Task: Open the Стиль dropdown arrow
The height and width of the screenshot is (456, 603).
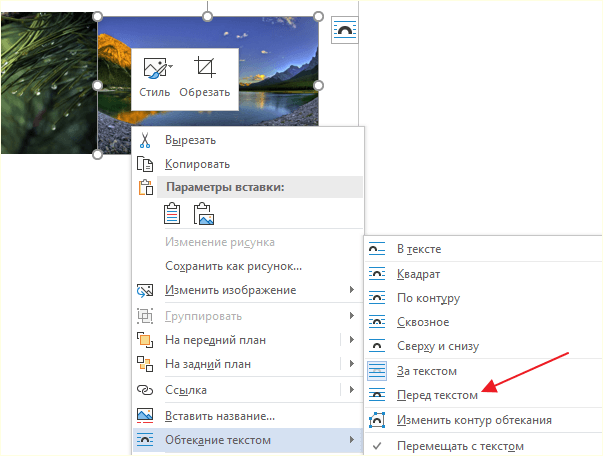Action: click(170, 67)
